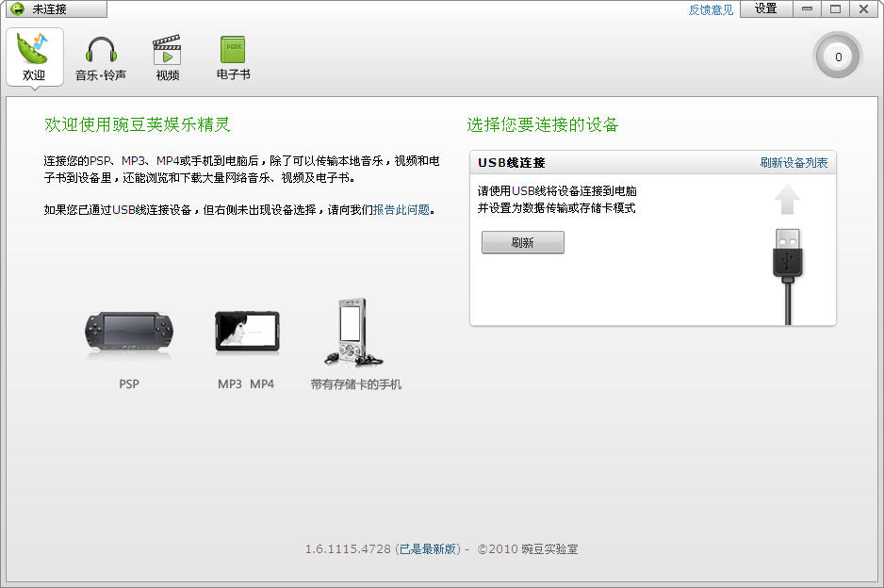This screenshot has width=884, height=588.
Task: Click the MP3 MP4 player image
Action: (x=247, y=332)
